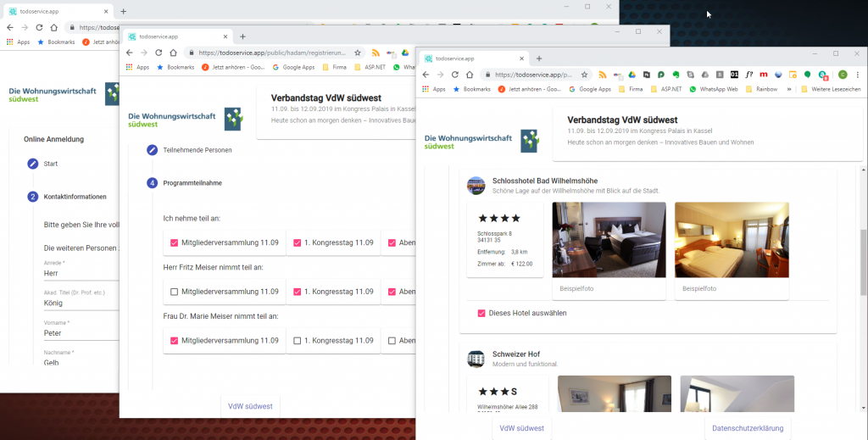This screenshot has width=868, height=440.
Task: Uncheck 1. Kongresstag 11.09 under Ich nehme teil
Action: click(297, 242)
